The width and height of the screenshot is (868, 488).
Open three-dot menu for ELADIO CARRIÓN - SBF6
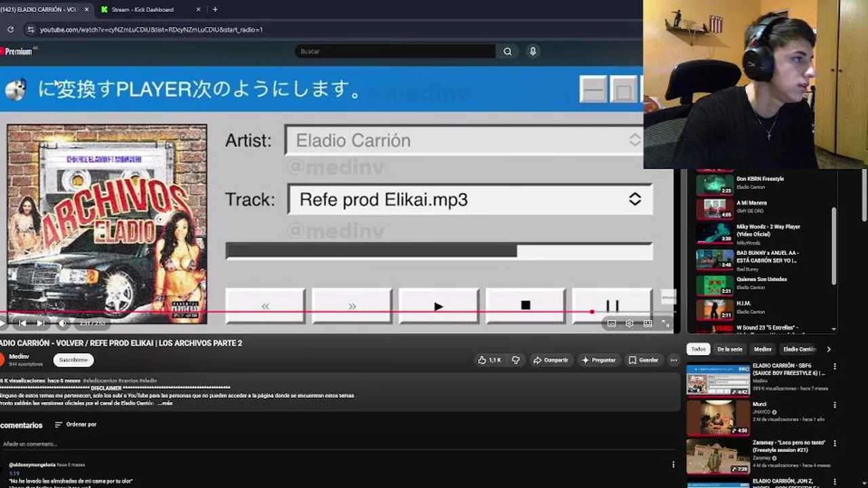835,367
